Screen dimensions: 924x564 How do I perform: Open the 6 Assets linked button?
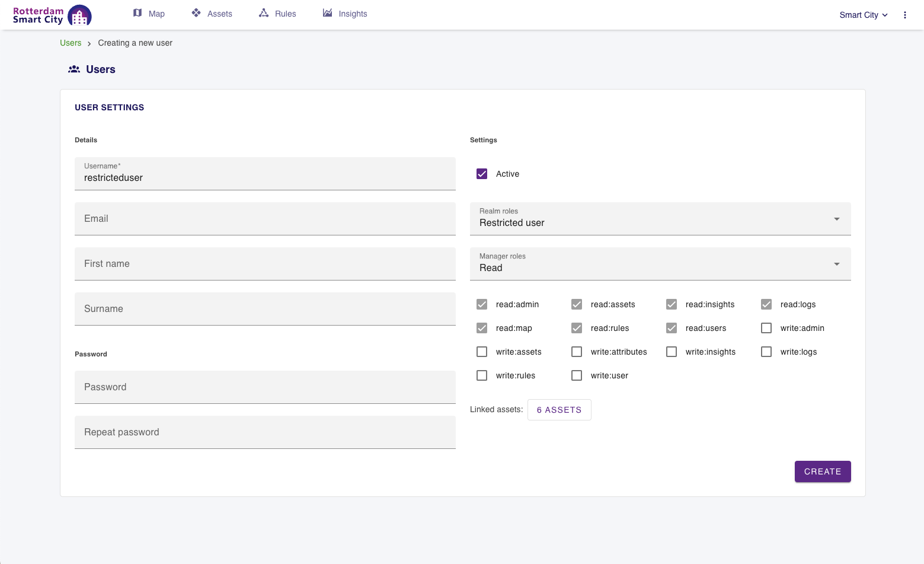pyautogui.click(x=559, y=410)
